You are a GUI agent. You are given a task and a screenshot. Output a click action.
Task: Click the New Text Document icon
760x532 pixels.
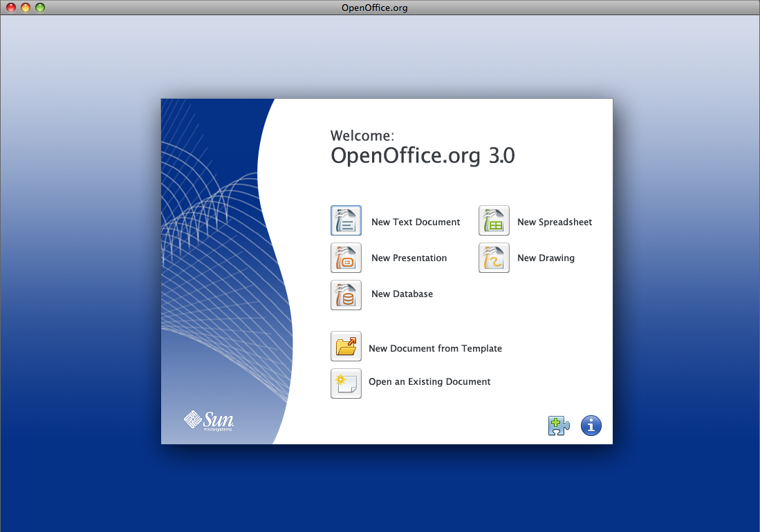(346, 221)
